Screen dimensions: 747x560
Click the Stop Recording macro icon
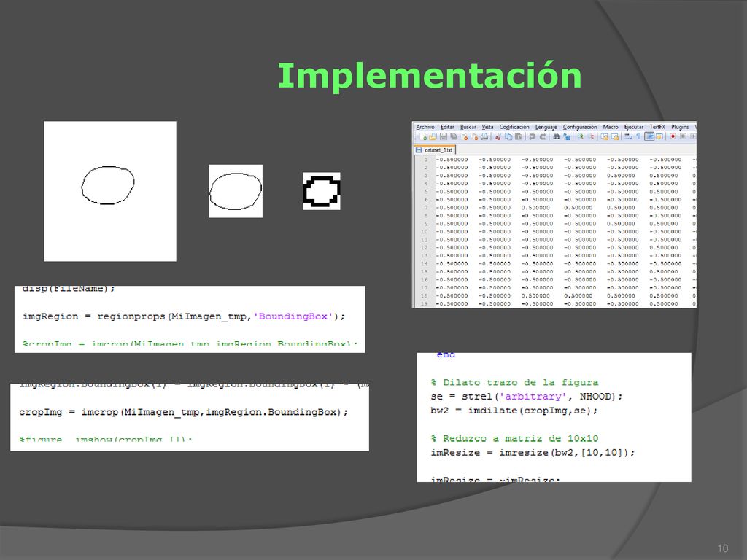683,136
